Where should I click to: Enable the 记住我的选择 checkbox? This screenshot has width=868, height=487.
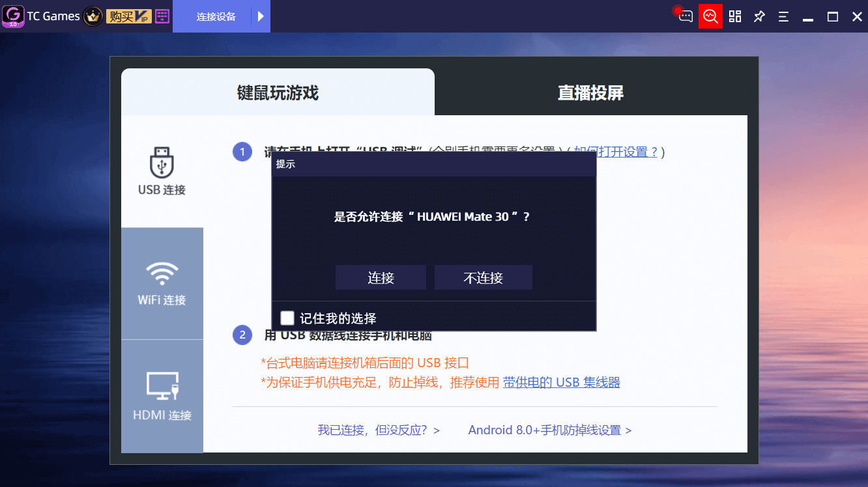pyautogui.click(x=287, y=318)
